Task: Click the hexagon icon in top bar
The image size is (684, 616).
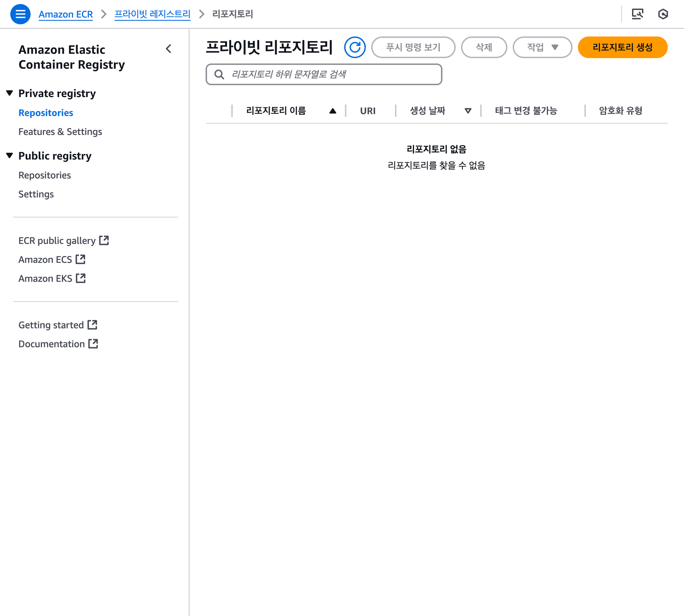Action: click(663, 14)
